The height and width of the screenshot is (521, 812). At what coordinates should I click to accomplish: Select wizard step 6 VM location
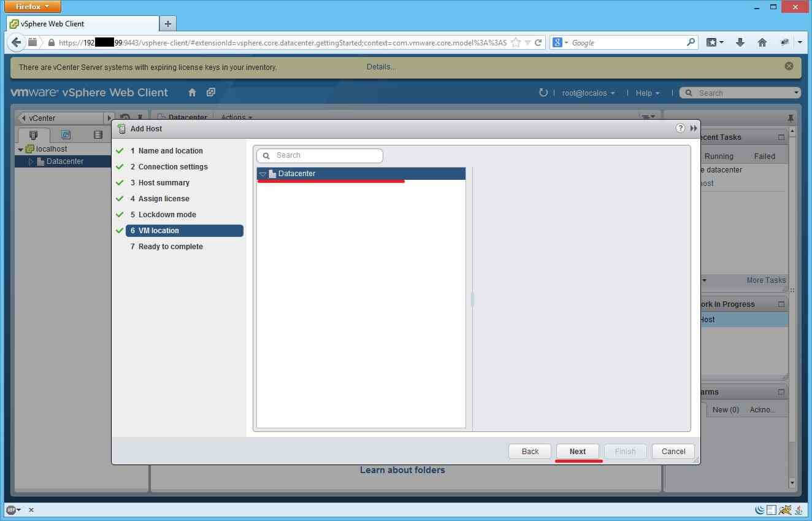184,231
